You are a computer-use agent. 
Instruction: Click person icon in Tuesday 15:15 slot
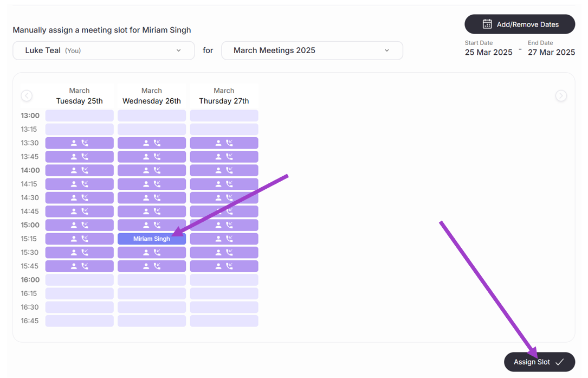tap(74, 239)
